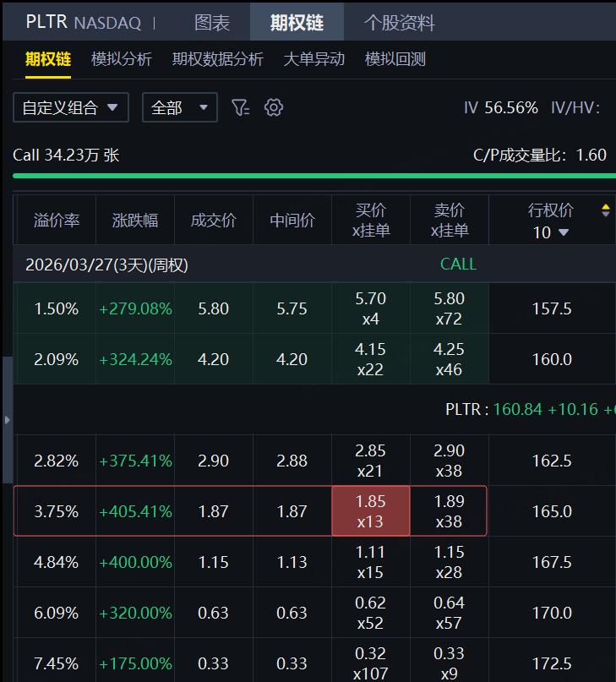Expand the collapsed left side panel arrow

pyautogui.click(x=7, y=419)
